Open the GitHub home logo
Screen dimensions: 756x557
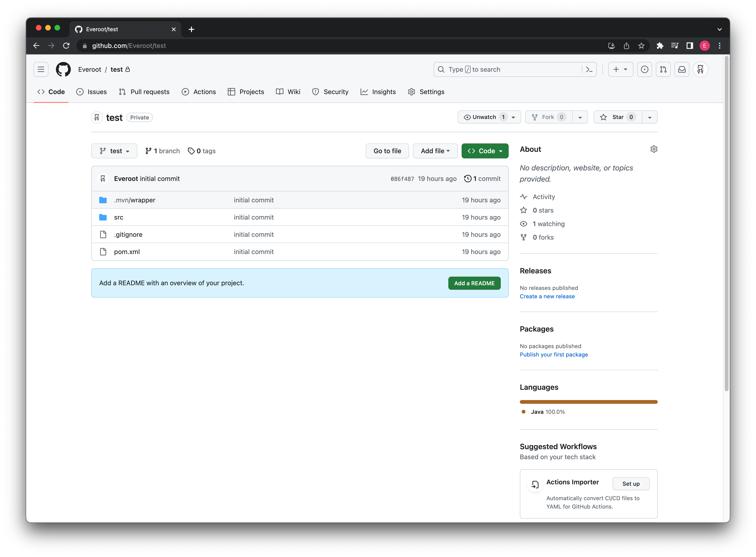63,69
